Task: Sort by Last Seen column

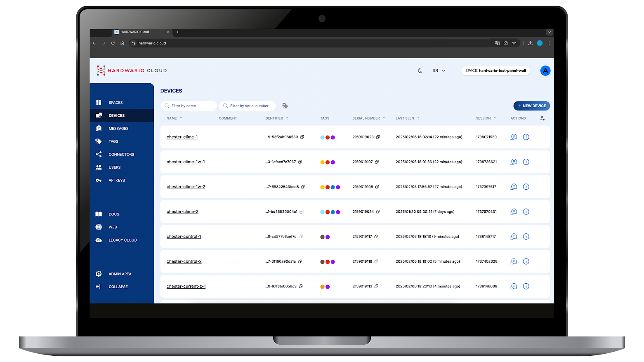Action: coord(407,118)
